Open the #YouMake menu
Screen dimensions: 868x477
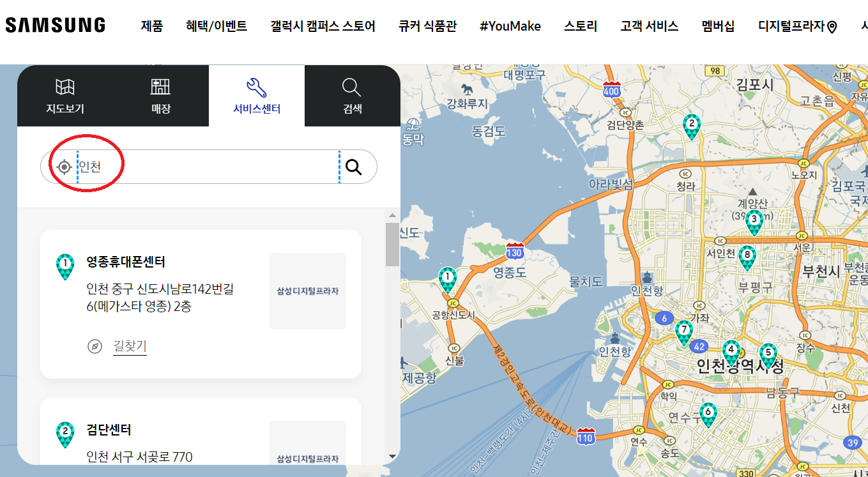(x=510, y=26)
